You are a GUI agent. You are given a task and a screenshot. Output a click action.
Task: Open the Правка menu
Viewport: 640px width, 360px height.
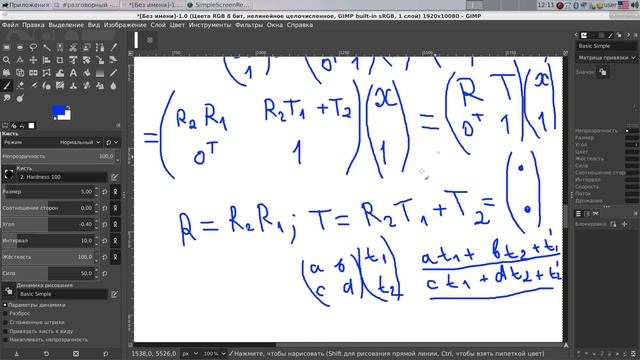[33, 25]
